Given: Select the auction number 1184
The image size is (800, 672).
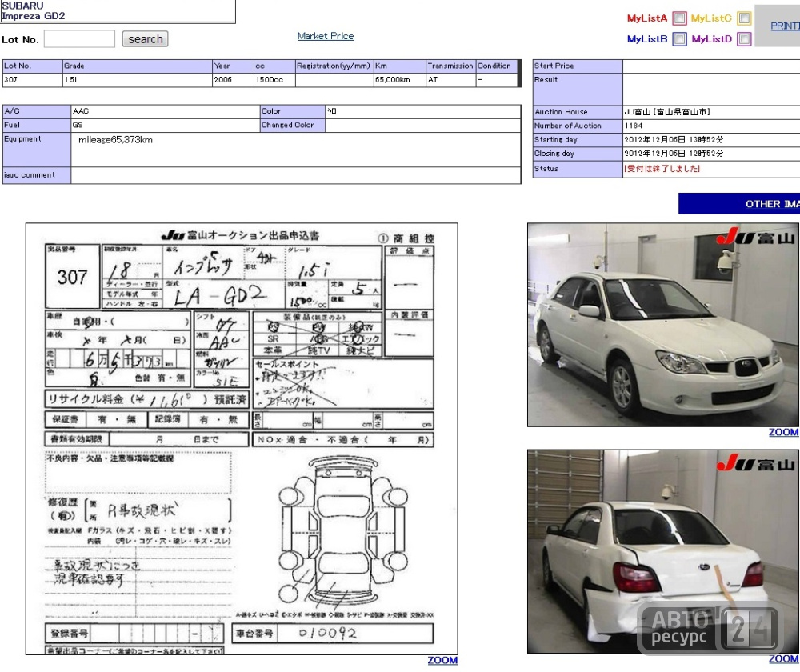Looking at the screenshot, I should coord(634,126).
